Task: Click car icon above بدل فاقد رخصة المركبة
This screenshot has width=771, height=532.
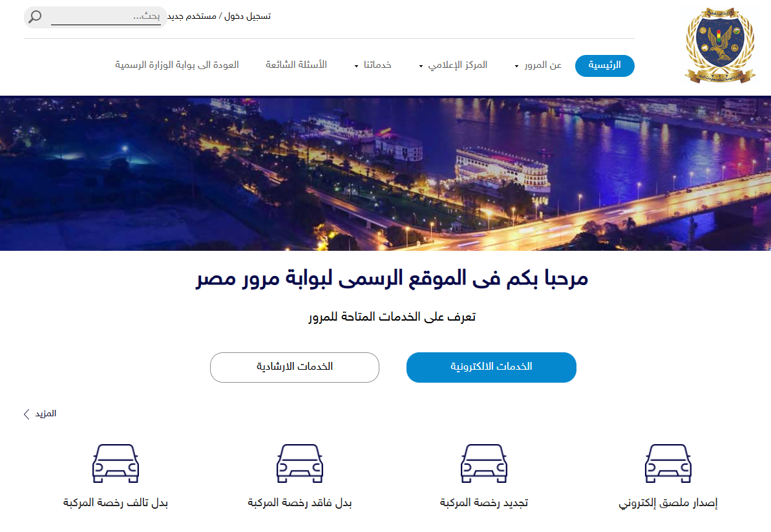Action: [x=300, y=463]
